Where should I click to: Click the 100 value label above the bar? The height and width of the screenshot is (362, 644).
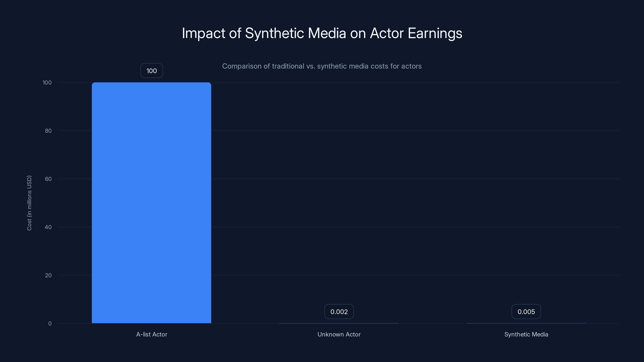tap(152, 71)
